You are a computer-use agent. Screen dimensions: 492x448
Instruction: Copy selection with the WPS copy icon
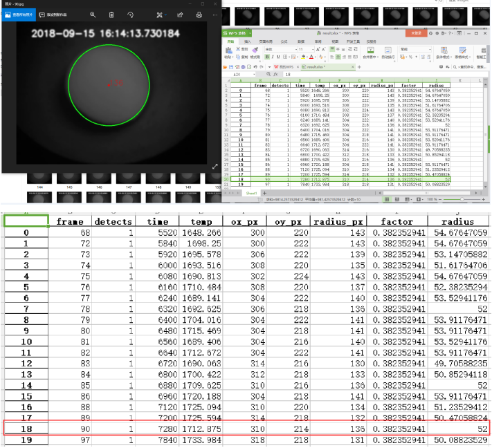tap(238, 57)
